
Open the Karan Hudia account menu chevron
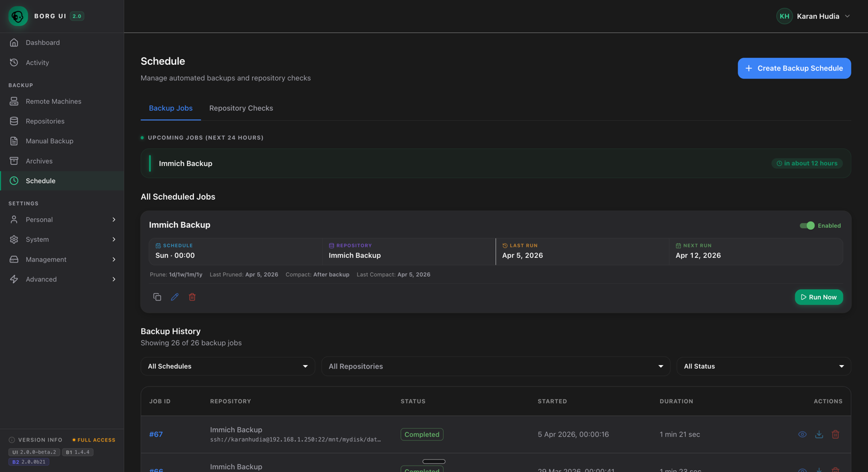[x=847, y=16]
